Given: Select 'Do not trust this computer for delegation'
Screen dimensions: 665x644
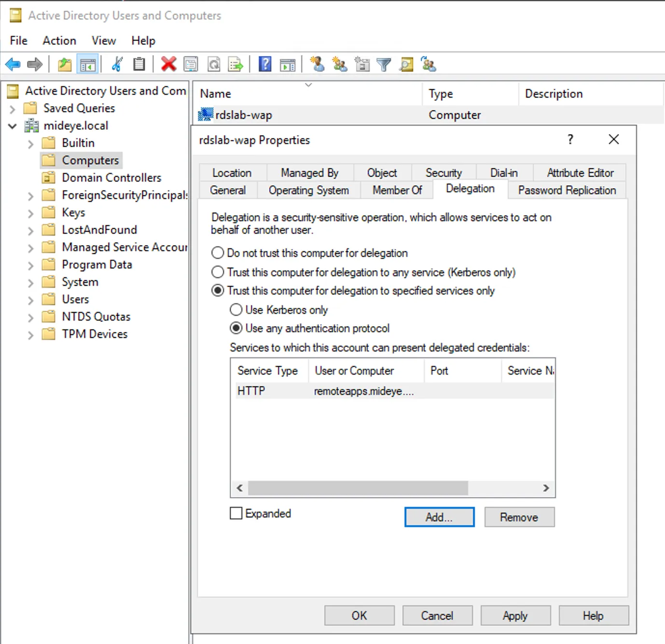Looking at the screenshot, I should click(x=217, y=252).
